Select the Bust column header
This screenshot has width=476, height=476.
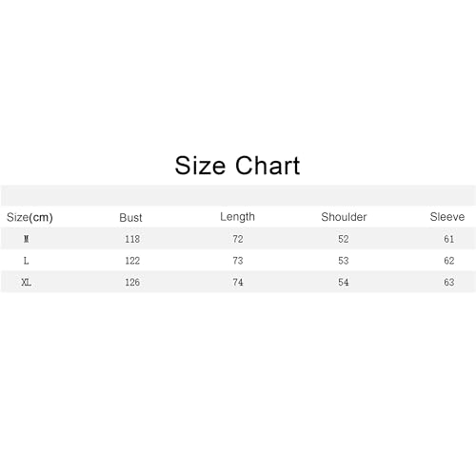click(130, 218)
